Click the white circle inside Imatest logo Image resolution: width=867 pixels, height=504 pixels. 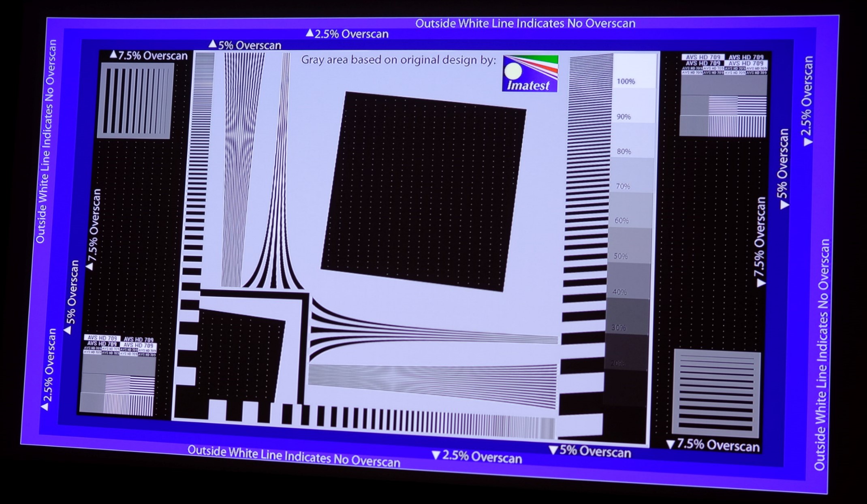tap(513, 72)
